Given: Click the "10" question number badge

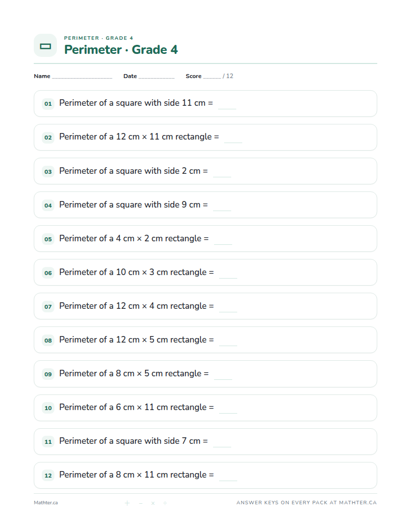Looking at the screenshot, I should point(48,408).
